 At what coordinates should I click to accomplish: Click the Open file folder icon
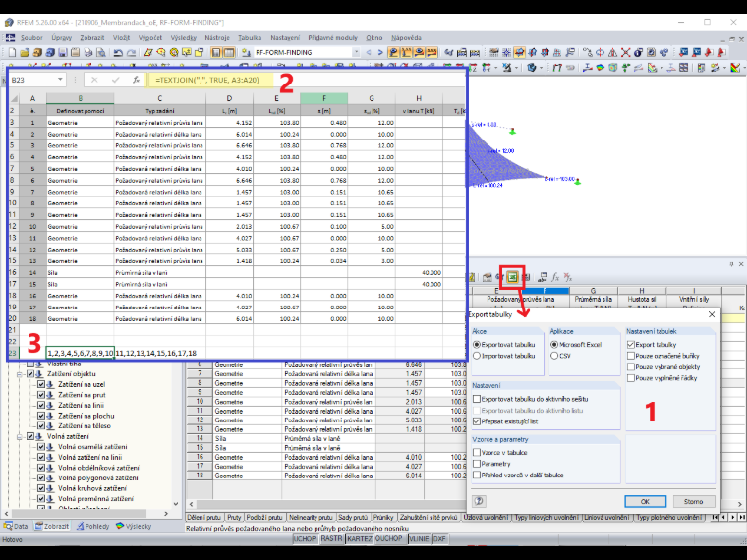click(x=25, y=52)
